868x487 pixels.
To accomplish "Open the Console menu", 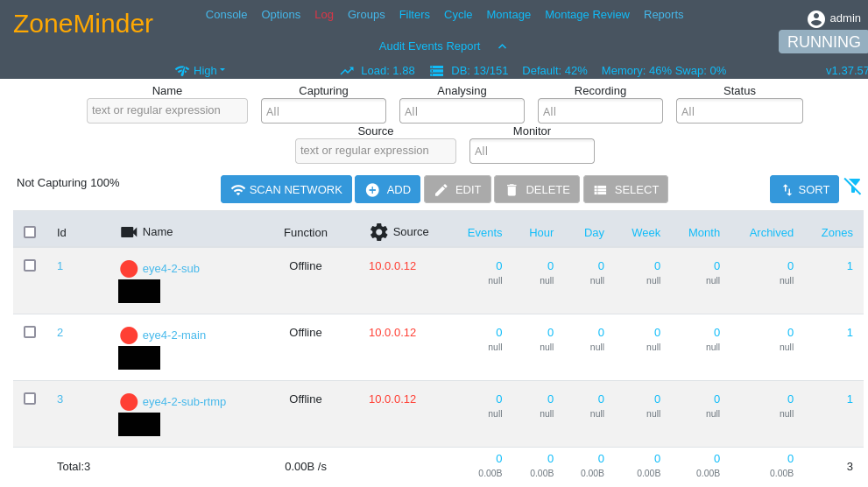I will coord(226,15).
